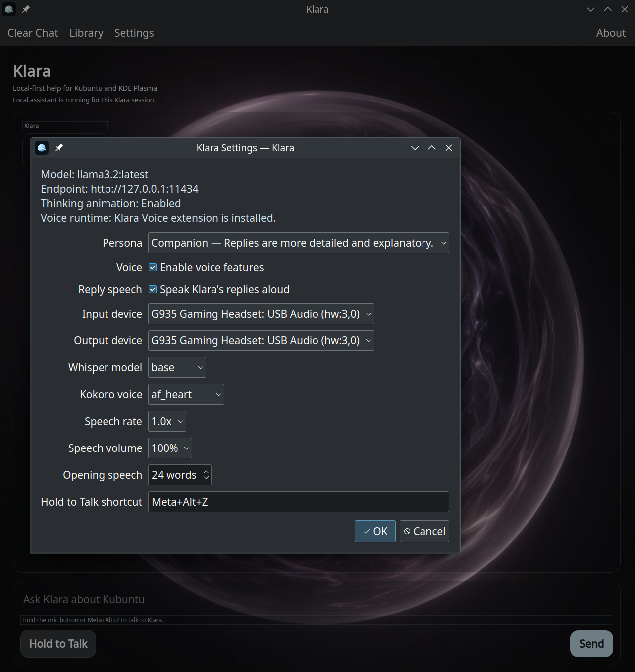
Task: Click the Klara heading in main window
Action: point(32,71)
